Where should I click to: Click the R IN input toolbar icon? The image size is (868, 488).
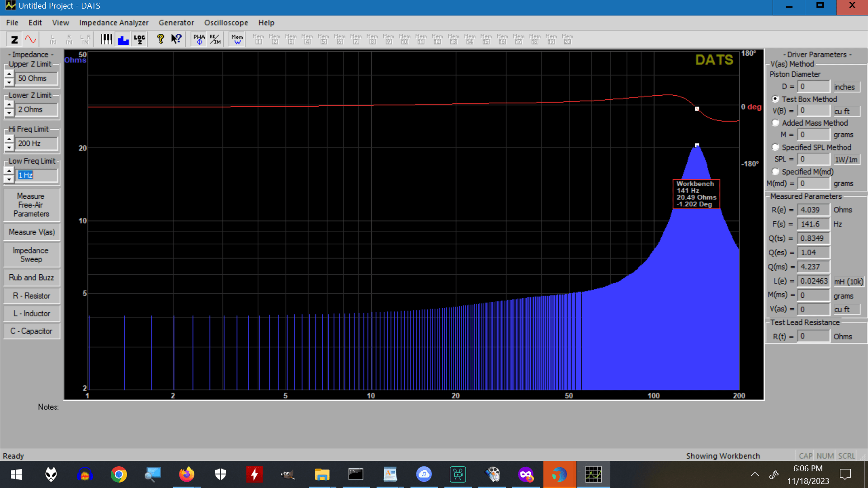(69, 39)
